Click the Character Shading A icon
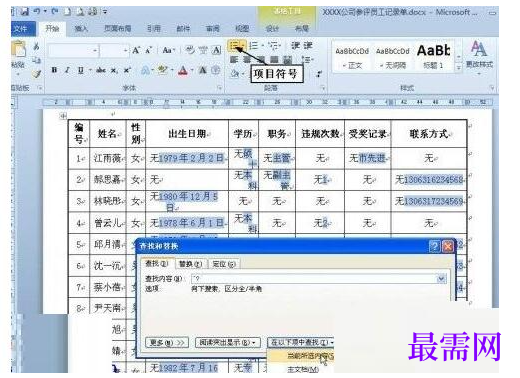 click(203, 70)
